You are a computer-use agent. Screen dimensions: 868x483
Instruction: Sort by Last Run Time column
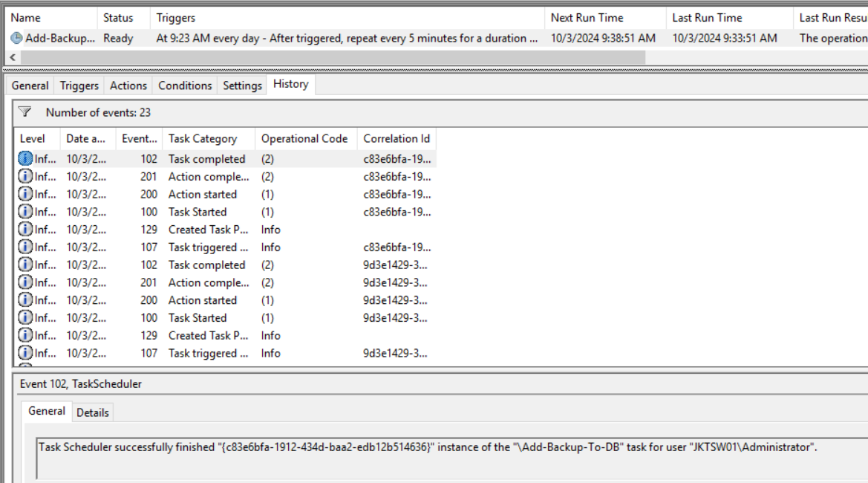[730, 18]
